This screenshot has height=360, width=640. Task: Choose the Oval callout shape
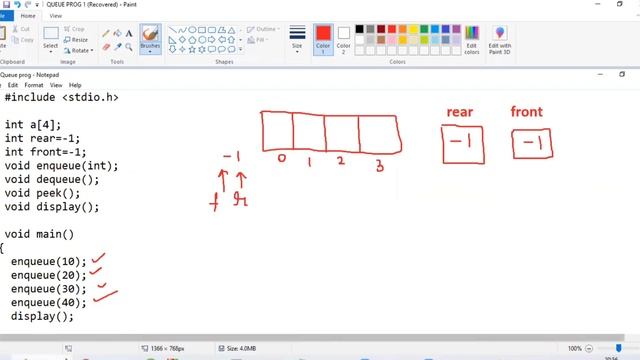coord(222,49)
